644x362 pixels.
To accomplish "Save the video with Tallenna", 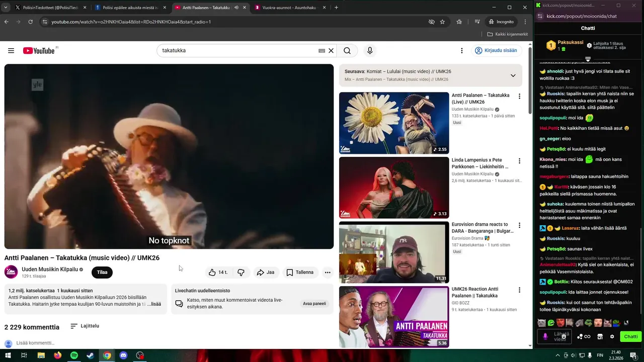I will tap(300, 273).
